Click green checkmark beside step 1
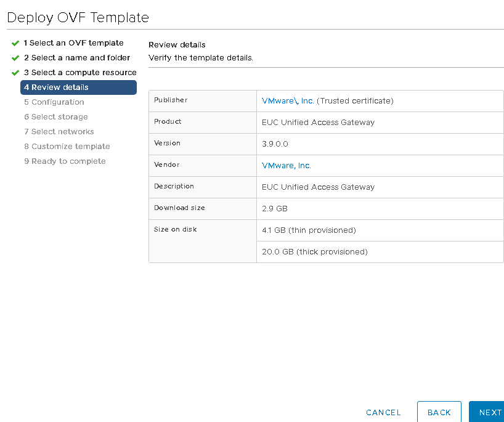Viewport: 504px width, 422px height. 15,43
